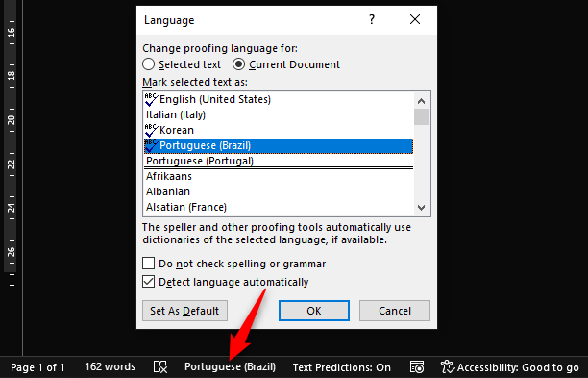The width and height of the screenshot is (588, 378).
Task: Select Italian (Italy) in the list
Action: 279,114
